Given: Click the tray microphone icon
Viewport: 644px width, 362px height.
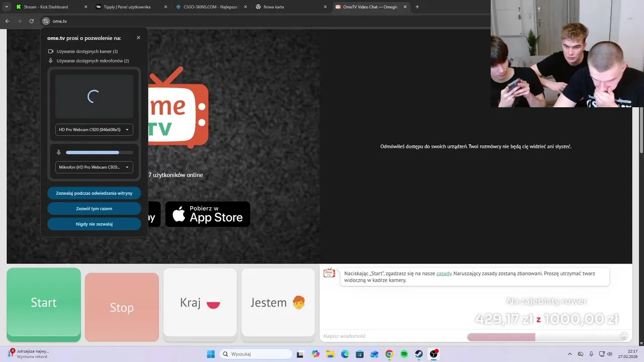Looking at the screenshot, I should [591, 354].
